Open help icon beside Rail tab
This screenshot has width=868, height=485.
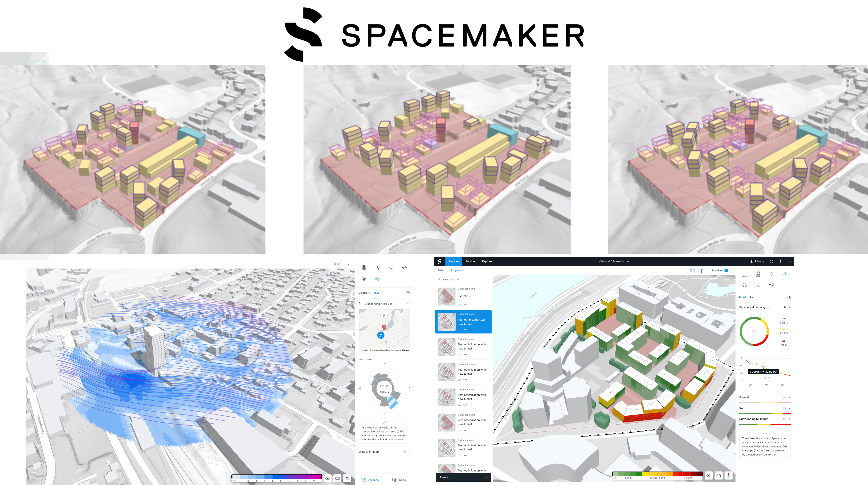tap(789, 297)
